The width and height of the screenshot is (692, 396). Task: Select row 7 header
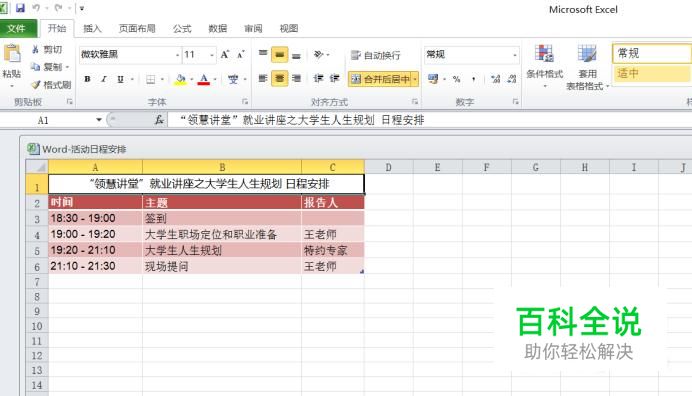[37, 282]
